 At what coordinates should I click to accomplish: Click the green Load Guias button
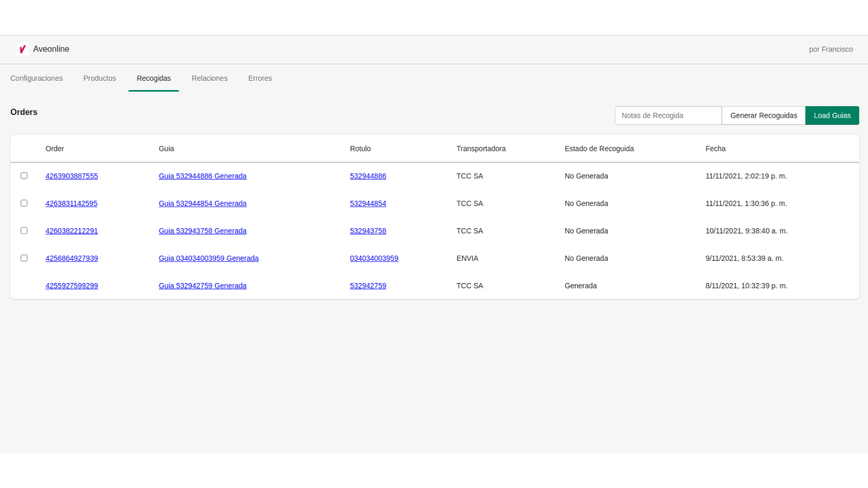pos(832,115)
